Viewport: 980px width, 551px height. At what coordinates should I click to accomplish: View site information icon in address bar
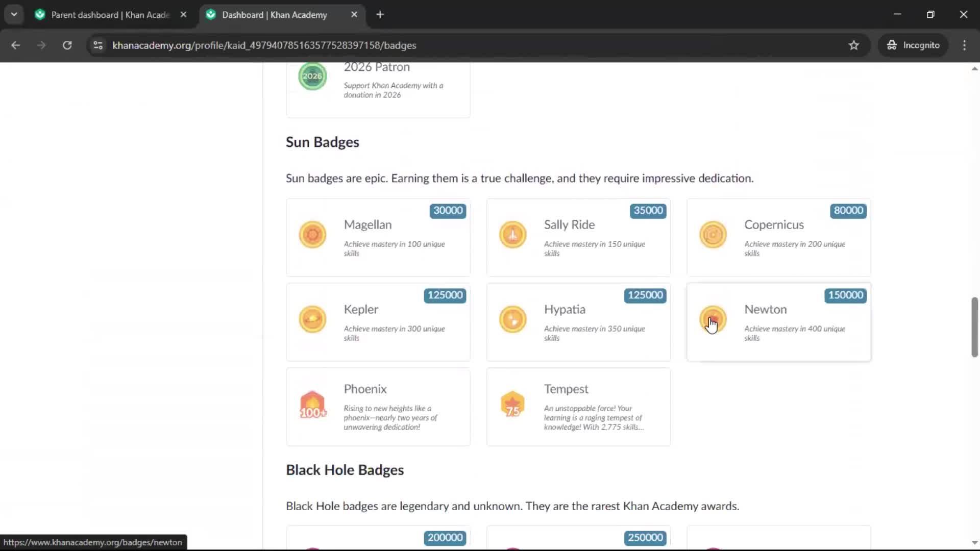pyautogui.click(x=98, y=45)
